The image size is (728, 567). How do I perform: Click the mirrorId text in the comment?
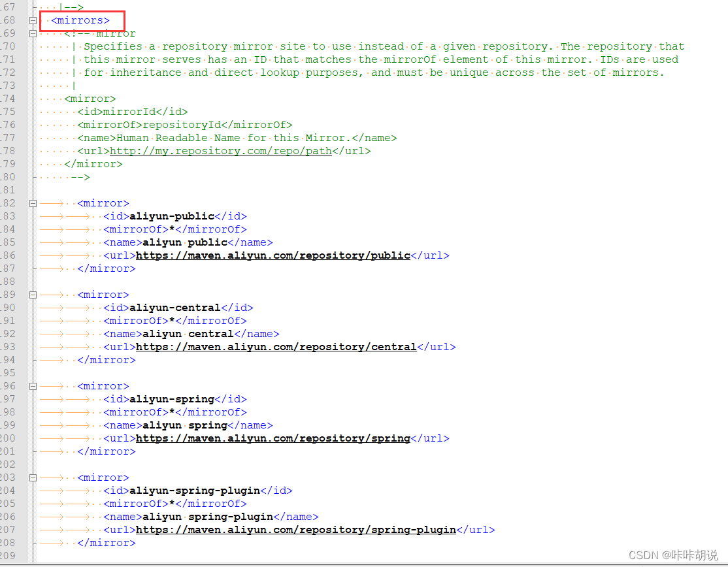(129, 112)
